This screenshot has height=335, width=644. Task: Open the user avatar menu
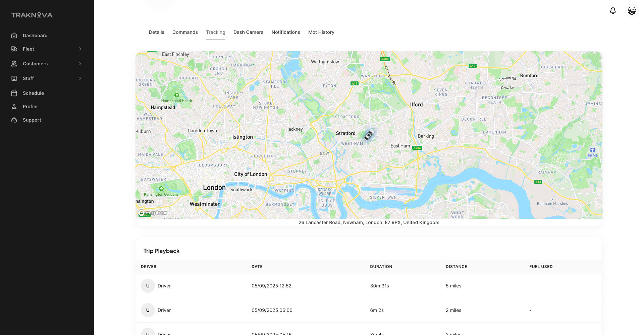632,11
